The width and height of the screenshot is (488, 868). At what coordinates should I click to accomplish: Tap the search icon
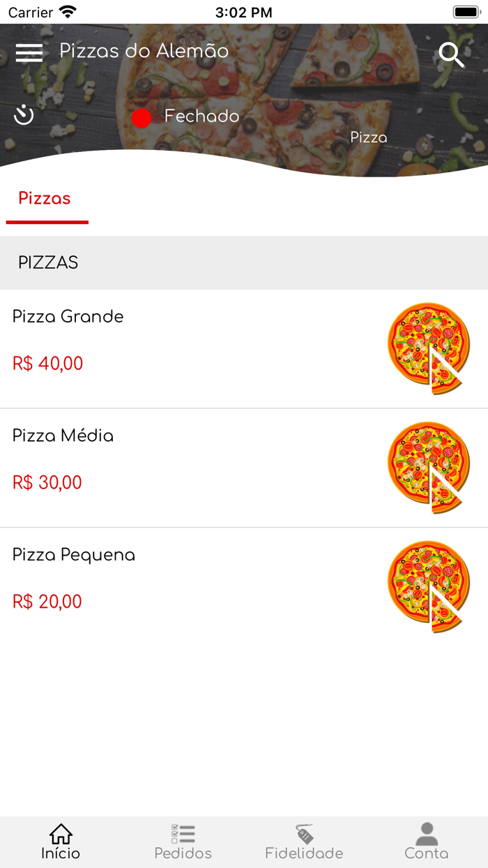point(451,54)
